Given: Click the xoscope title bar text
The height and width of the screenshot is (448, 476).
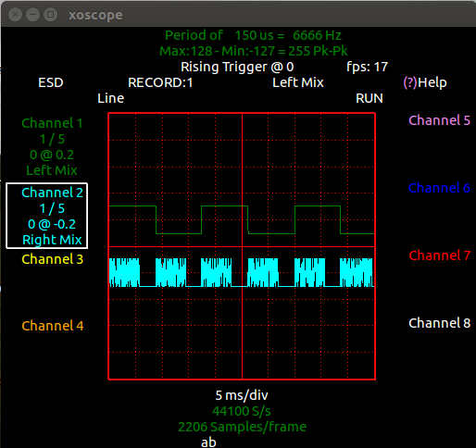Looking at the screenshot, I should tap(95, 15).
